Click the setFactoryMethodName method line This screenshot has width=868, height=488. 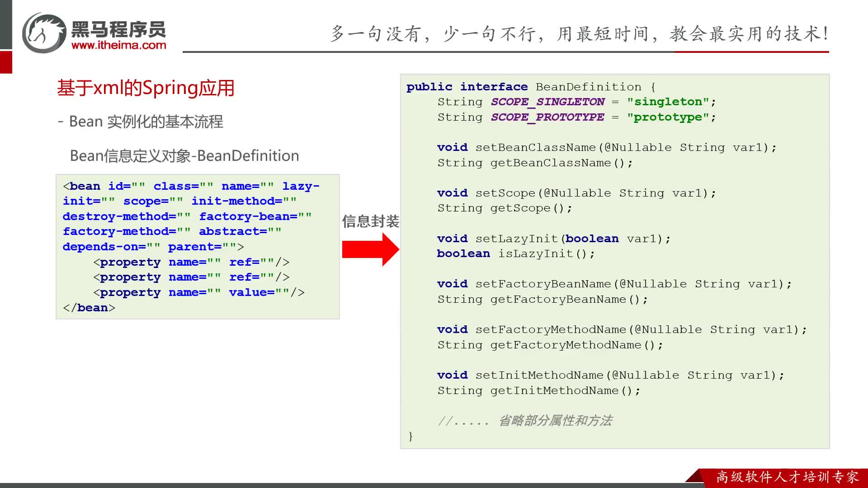(622, 329)
